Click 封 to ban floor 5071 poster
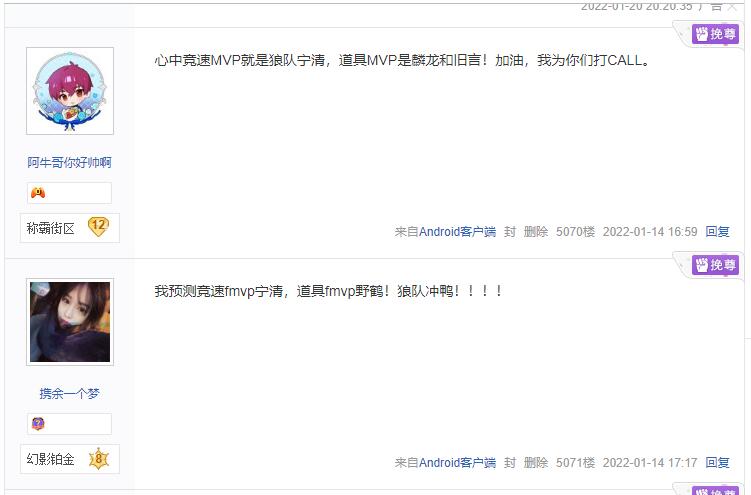This screenshot has width=751, height=495. click(x=510, y=463)
